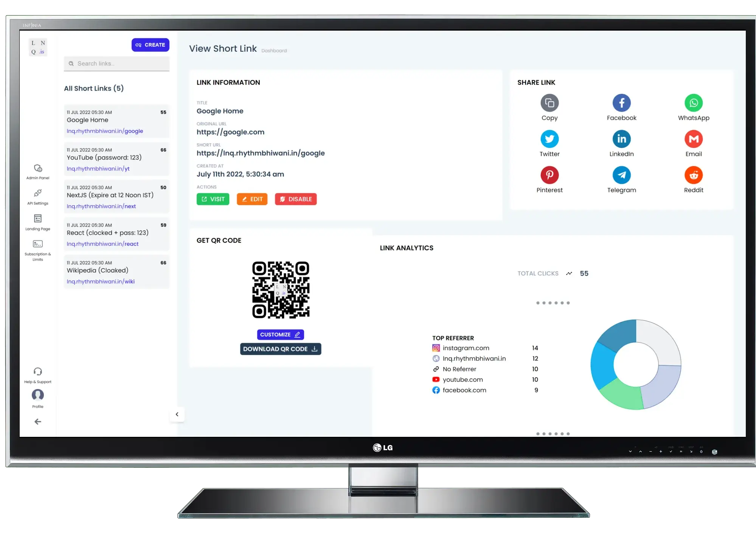Click back arrow at bottom of sidebar
This screenshot has width=756, height=540.
coord(37,421)
